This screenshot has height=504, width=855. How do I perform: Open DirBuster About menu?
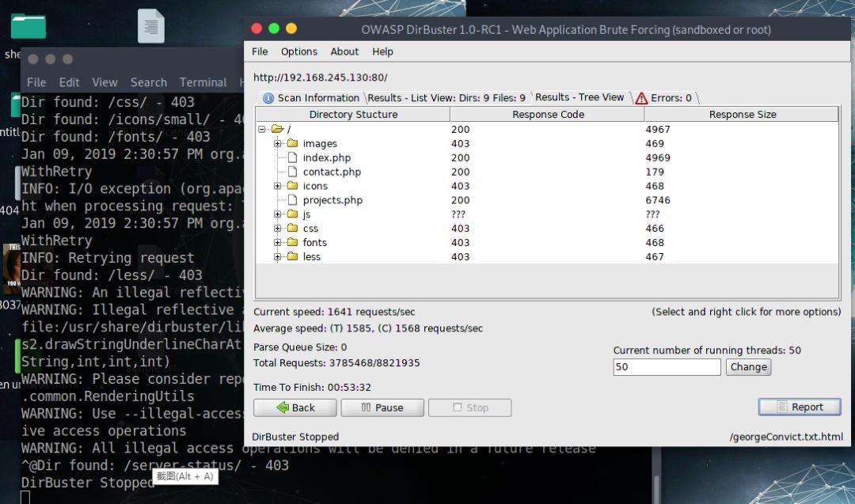(344, 51)
